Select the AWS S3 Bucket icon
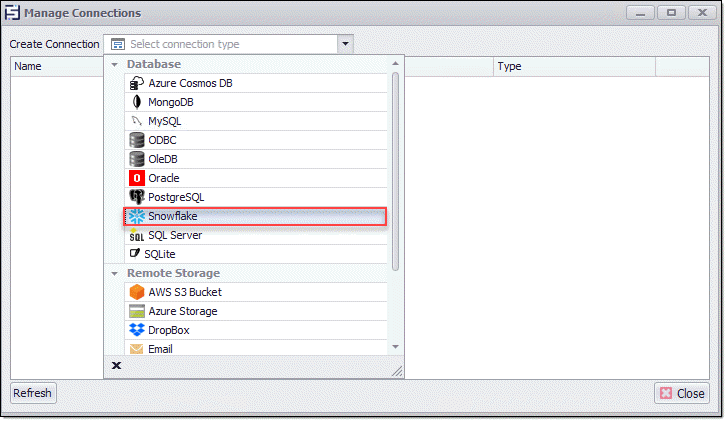This screenshot has width=727, height=422. coord(137,292)
